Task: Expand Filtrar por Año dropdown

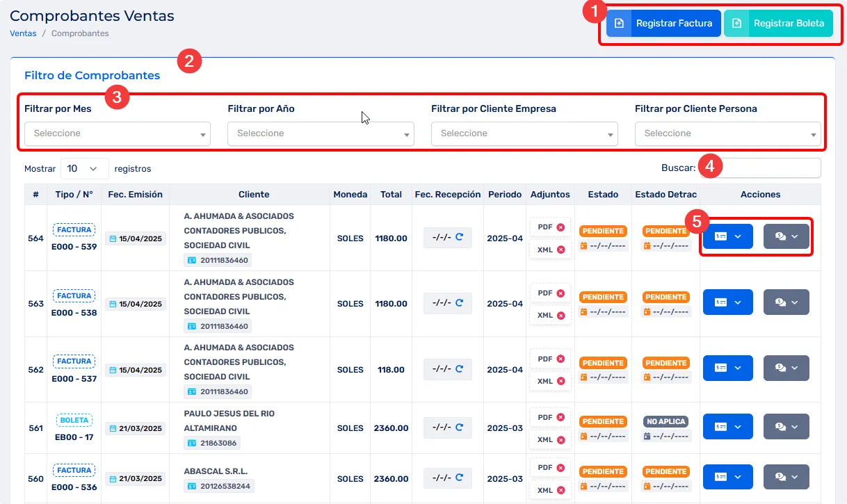Action: click(x=321, y=133)
